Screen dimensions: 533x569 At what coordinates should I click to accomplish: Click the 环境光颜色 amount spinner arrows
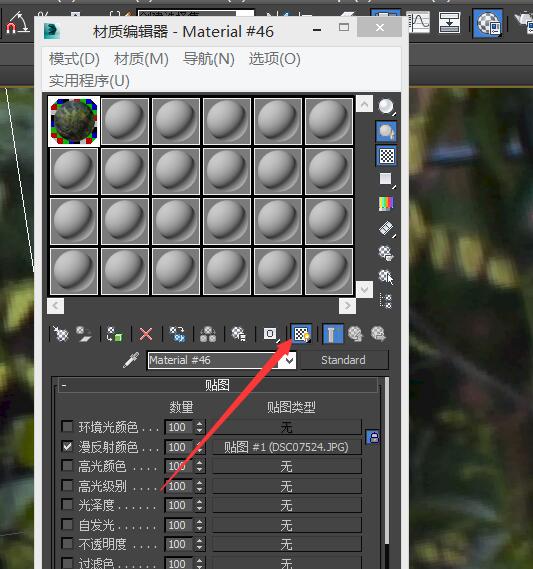[x=199, y=427]
